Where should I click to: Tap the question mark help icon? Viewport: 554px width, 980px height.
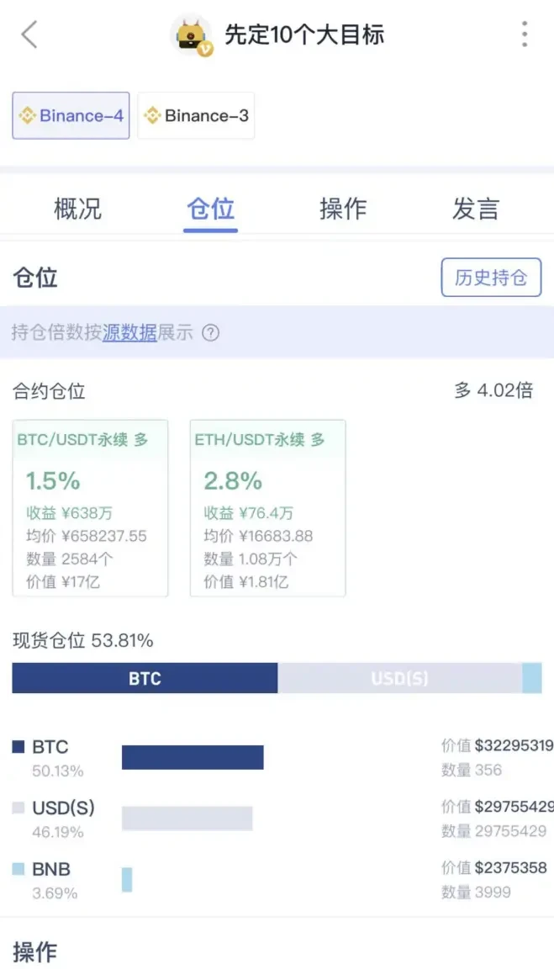coord(209,333)
